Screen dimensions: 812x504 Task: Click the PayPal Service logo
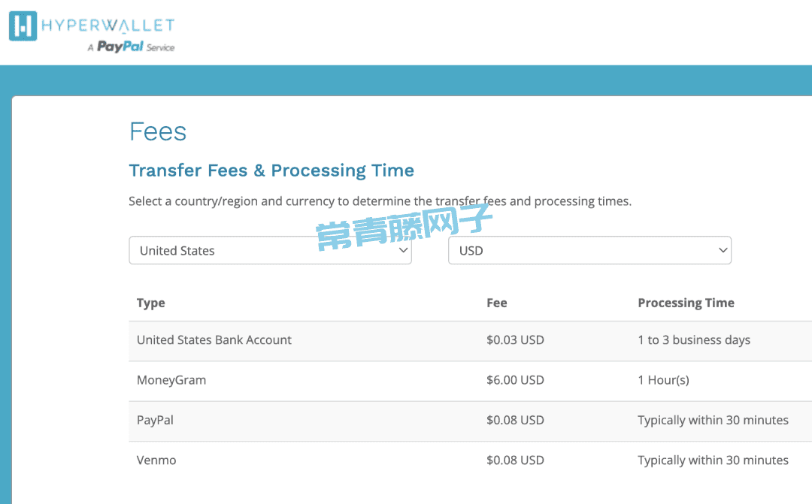(x=132, y=47)
